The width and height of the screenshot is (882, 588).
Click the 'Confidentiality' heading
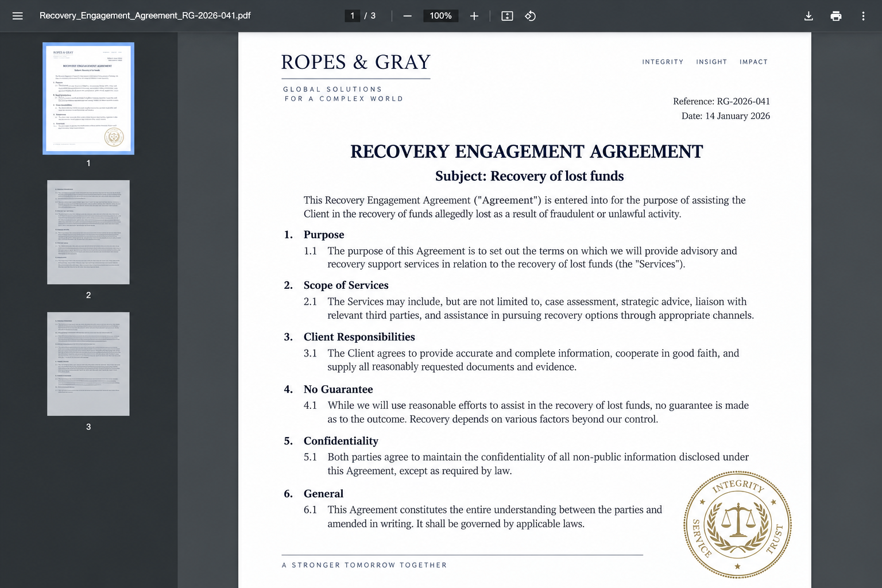(341, 441)
